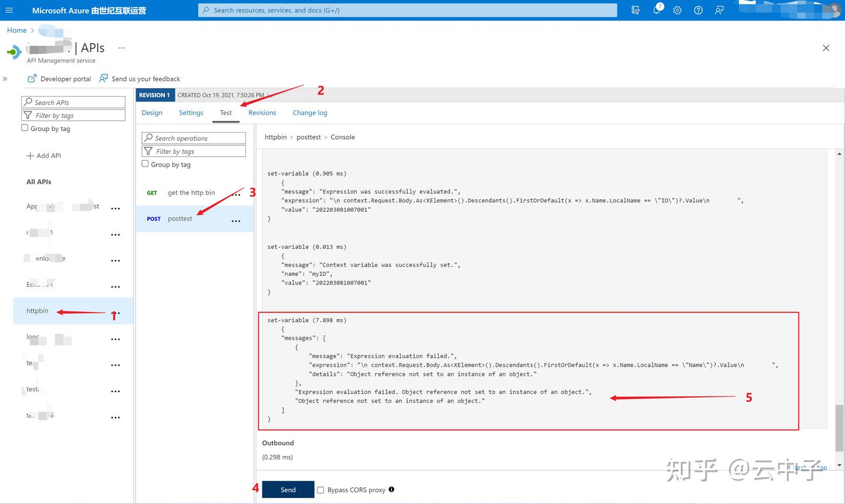
Task: Enable Group by tag for the APIs list
Action: coord(25,128)
